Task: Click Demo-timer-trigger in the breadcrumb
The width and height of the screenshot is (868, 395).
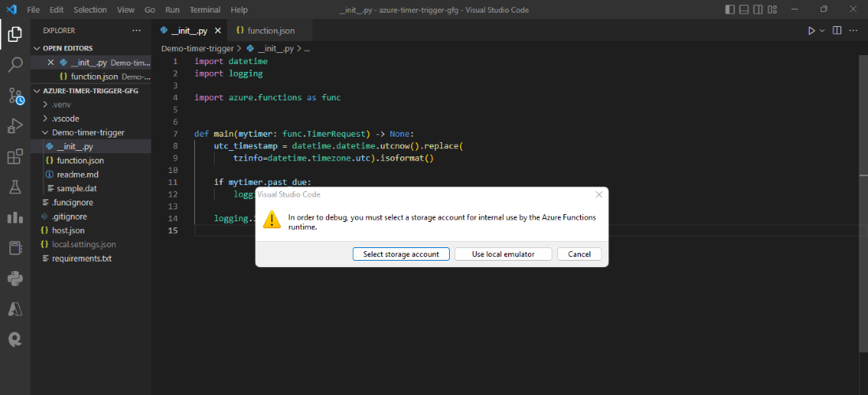Action: click(x=197, y=48)
